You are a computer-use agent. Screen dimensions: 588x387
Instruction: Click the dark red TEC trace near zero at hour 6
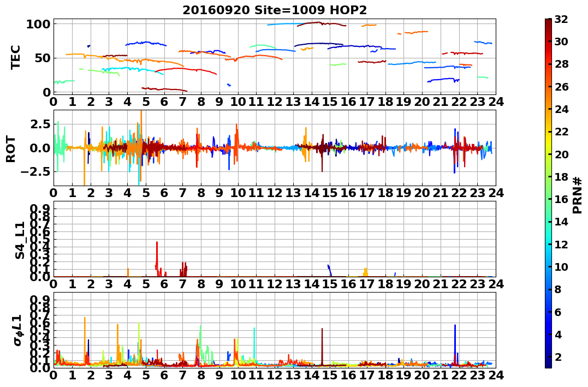[x=165, y=90]
